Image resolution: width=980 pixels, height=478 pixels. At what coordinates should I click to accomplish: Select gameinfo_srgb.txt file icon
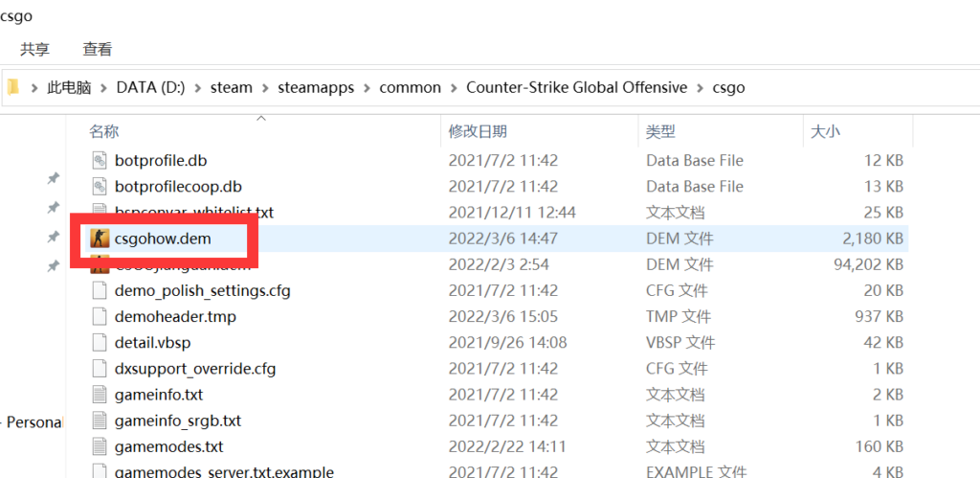tap(100, 421)
